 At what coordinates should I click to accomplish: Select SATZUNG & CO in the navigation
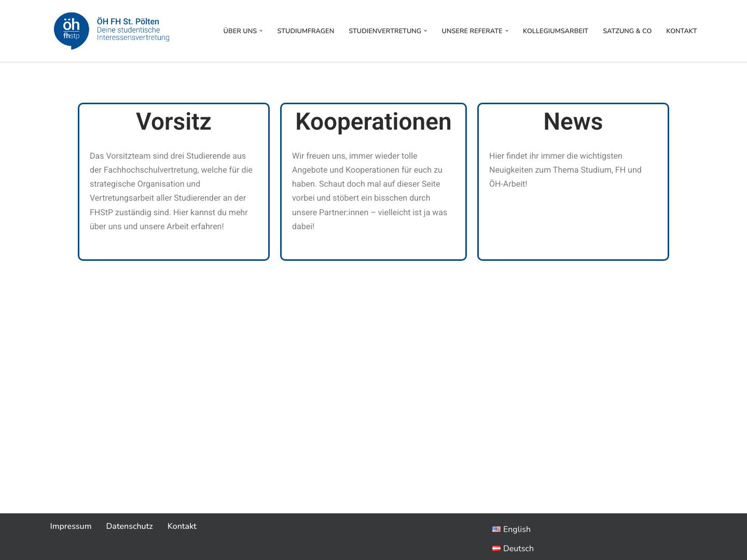pos(627,31)
